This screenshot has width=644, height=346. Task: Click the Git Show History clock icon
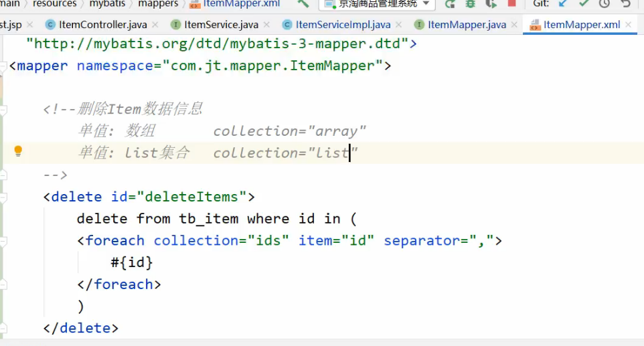[x=604, y=4]
